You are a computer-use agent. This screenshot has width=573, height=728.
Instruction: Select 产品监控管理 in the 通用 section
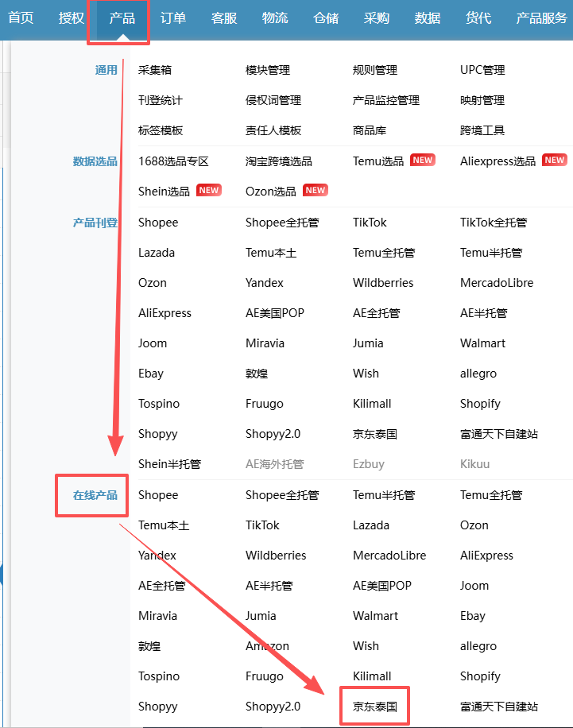(x=385, y=100)
